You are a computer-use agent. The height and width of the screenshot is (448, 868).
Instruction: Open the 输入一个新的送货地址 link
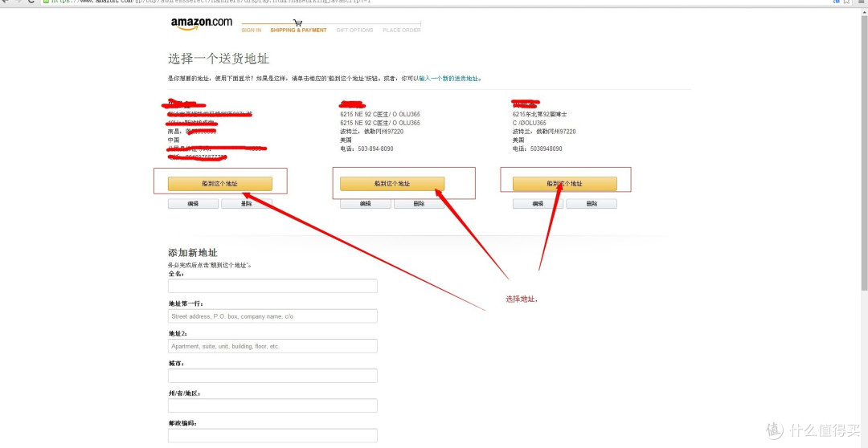click(448, 79)
